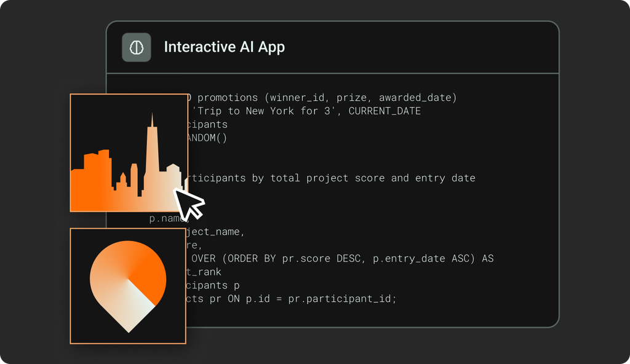630x364 pixels.
Task: Click the awarded_date column name
Action: (415, 98)
